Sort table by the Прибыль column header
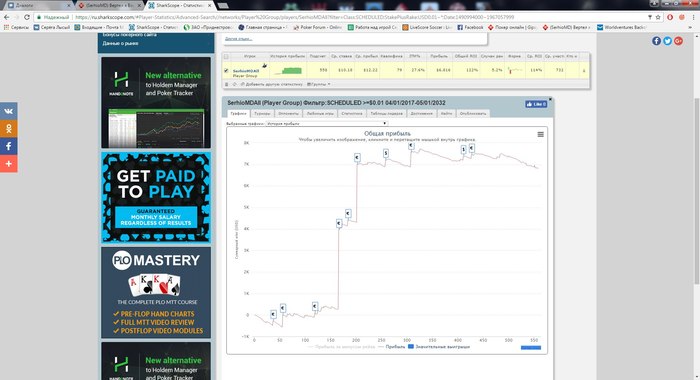700x380 pixels. point(439,56)
